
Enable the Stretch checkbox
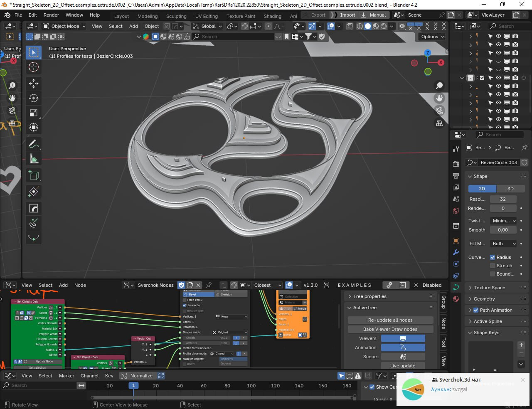493,266
